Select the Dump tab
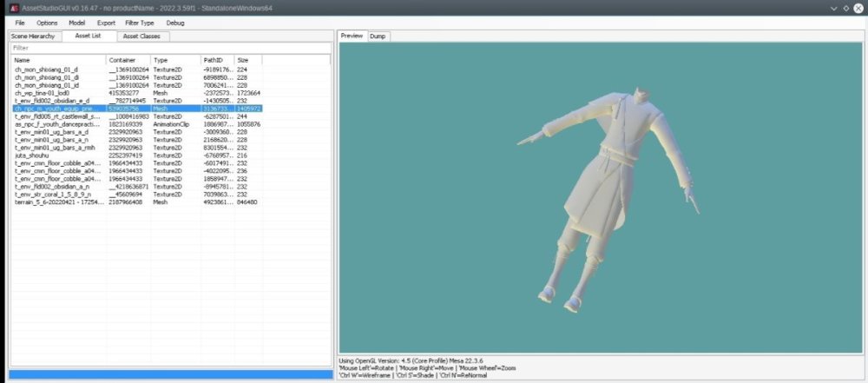 pyautogui.click(x=378, y=36)
